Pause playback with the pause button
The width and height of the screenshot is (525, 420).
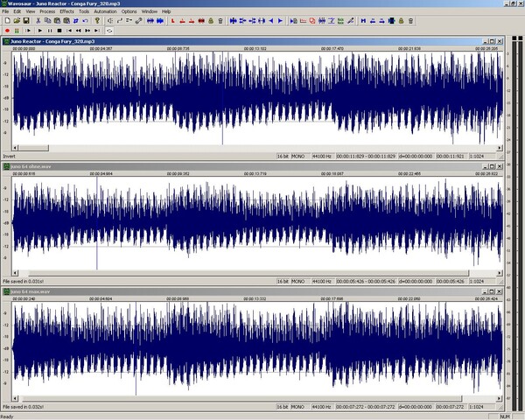[x=50, y=31]
